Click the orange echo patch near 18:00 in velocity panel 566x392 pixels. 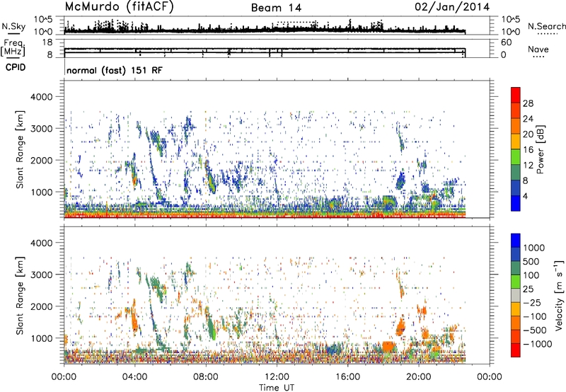(388, 347)
